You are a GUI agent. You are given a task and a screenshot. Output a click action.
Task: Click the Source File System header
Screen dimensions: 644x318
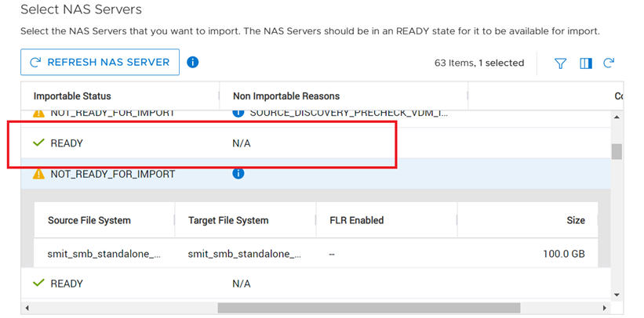coord(89,220)
